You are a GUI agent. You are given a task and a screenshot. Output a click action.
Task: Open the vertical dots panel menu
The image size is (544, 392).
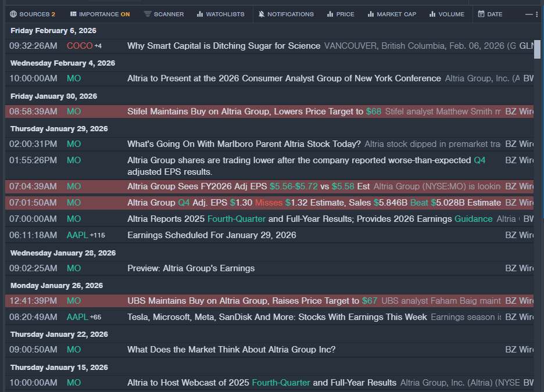536,14
